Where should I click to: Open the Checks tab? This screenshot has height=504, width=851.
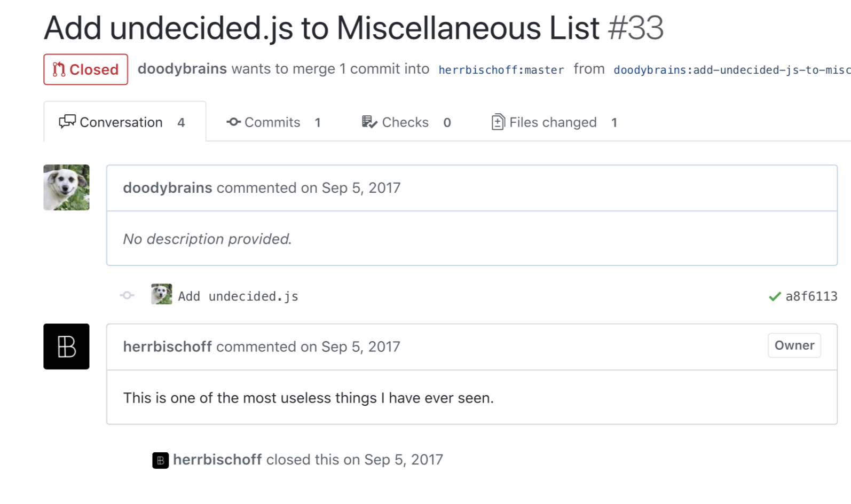405,122
